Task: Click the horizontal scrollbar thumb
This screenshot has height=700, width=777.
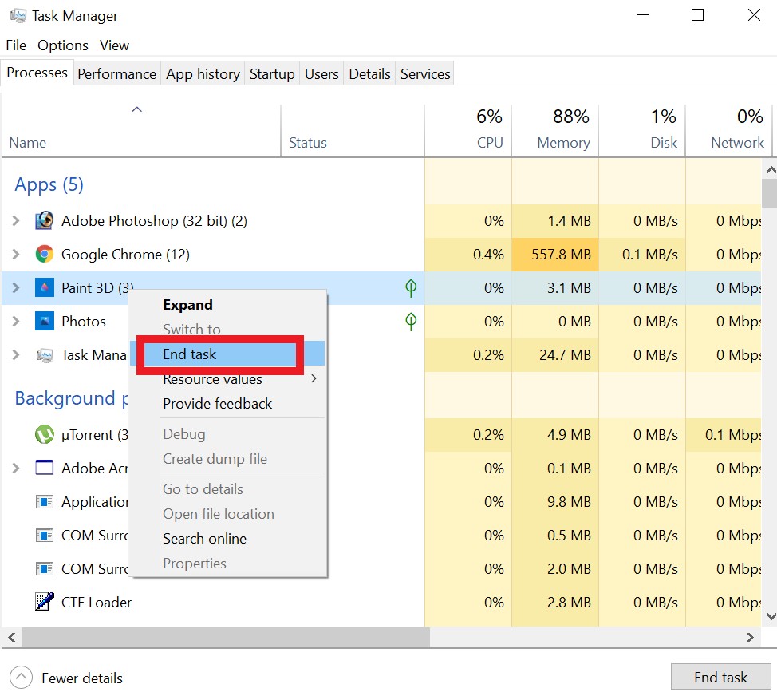Action: click(x=226, y=637)
